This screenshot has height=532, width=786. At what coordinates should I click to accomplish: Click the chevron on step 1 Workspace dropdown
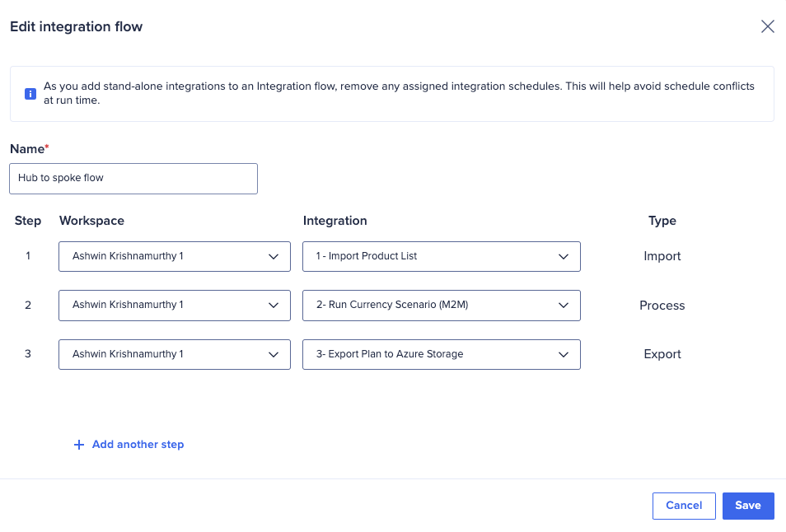point(274,256)
